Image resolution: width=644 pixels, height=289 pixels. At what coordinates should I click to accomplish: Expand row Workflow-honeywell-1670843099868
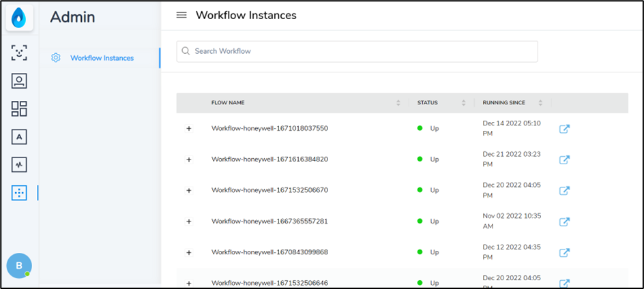coord(189,252)
